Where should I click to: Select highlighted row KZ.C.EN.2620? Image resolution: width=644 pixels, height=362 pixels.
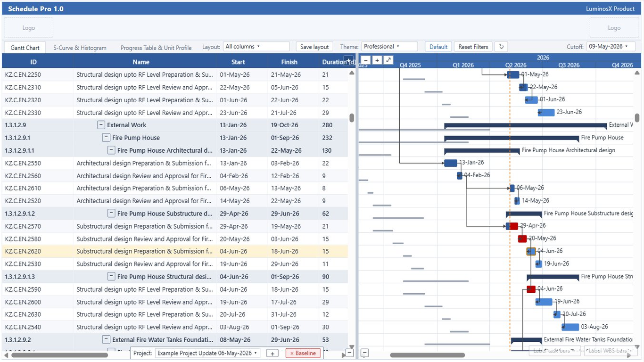tap(175, 251)
